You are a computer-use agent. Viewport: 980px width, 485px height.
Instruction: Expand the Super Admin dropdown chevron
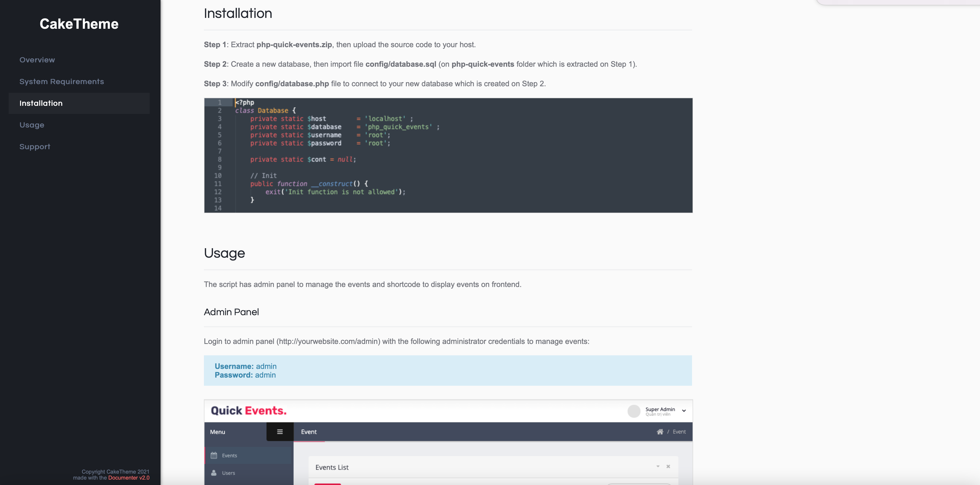click(x=684, y=411)
